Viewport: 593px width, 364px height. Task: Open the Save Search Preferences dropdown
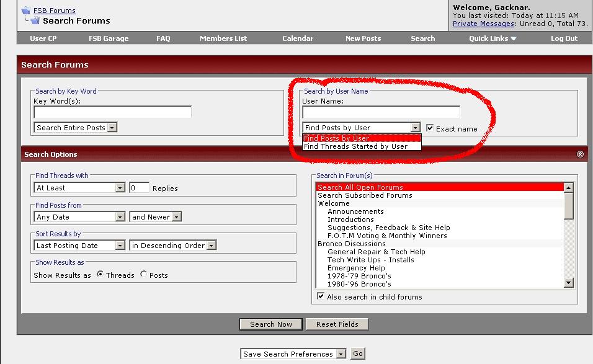[293, 354]
